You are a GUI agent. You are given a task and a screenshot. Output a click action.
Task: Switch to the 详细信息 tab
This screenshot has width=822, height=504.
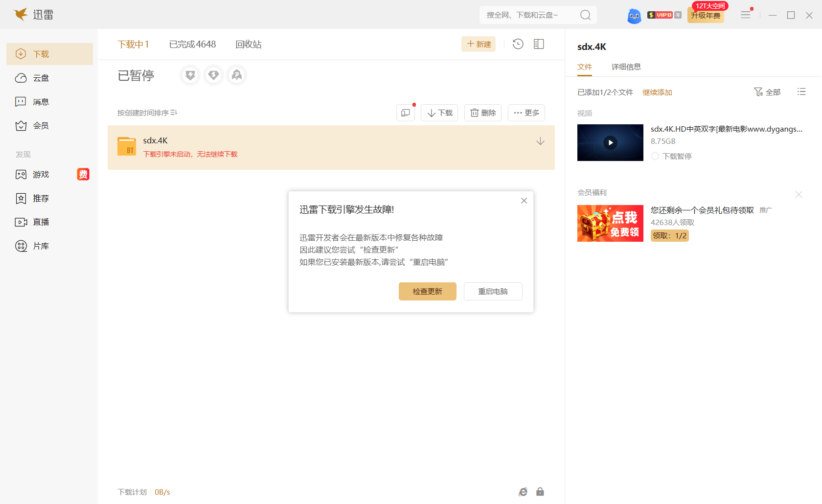click(626, 67)
